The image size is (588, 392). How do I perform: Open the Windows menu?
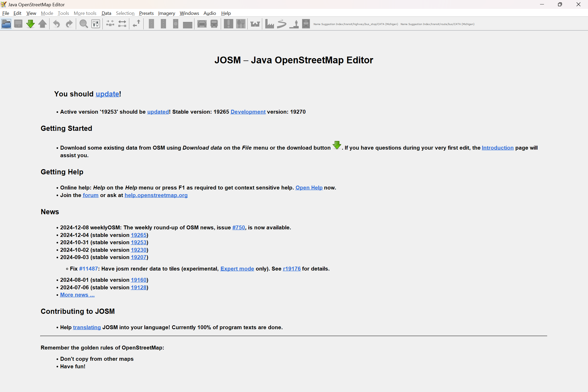click(x=189, y=13)
